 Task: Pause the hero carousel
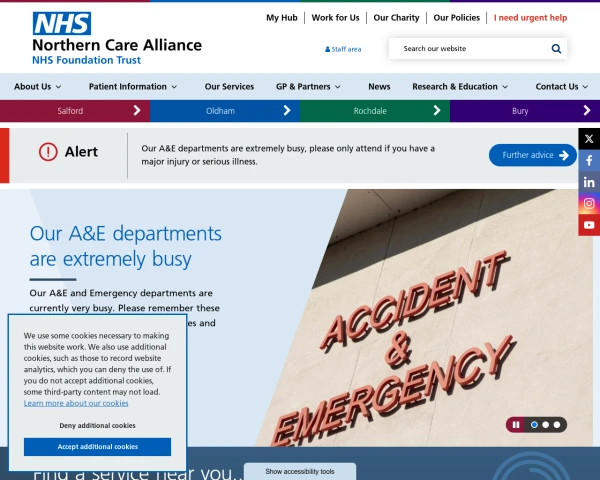pos(516,425)
